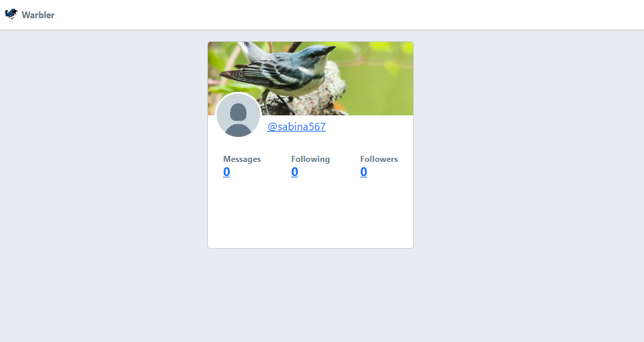Image resolution: width=644 pixels, height=342 pixels.
Task: Click the Messages stat label
Action: pyautogui.click(x=242, y=159)
